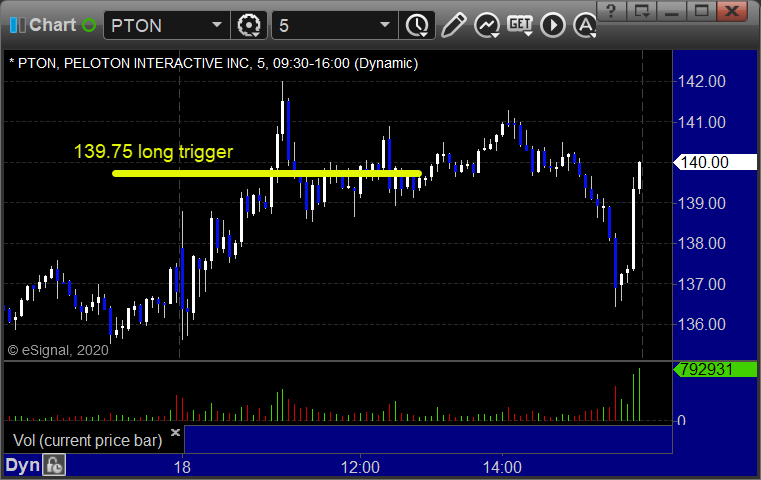Open symbol settings gear icon
761x480 pixels.
pyautogui.click(x=249, y=25)
